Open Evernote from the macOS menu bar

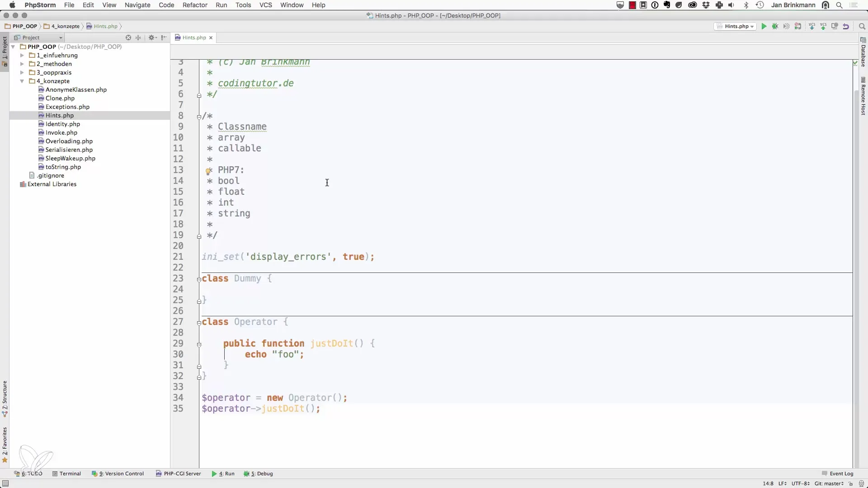[667, 5]
